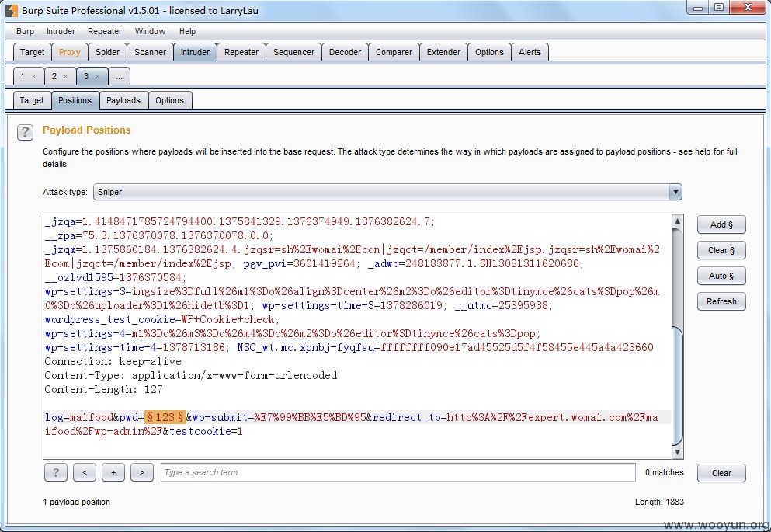This screenshot has height=532, width=771.
Task: Switch to the Scanner tab
Action: click(150, 52)
